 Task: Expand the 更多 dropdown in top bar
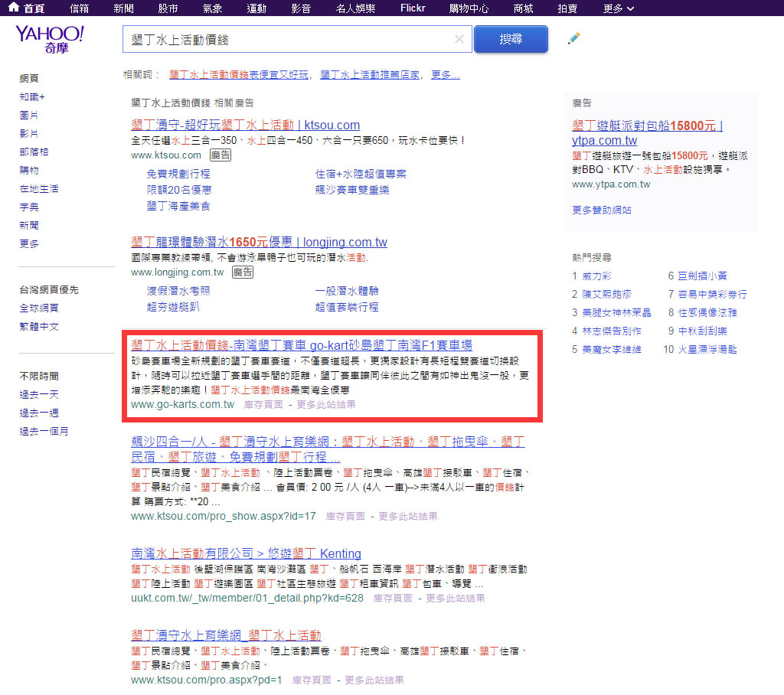click(x=619, y=8)
